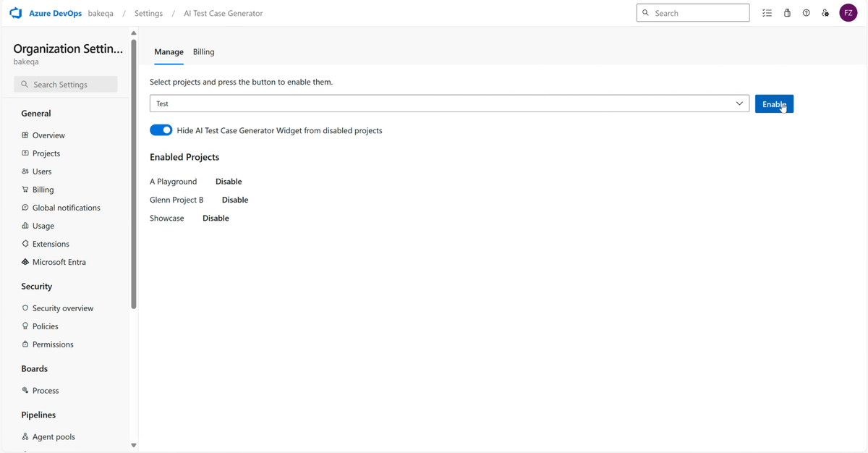Click the A Playground project name
868x453 pixels.
coord(174,182)
